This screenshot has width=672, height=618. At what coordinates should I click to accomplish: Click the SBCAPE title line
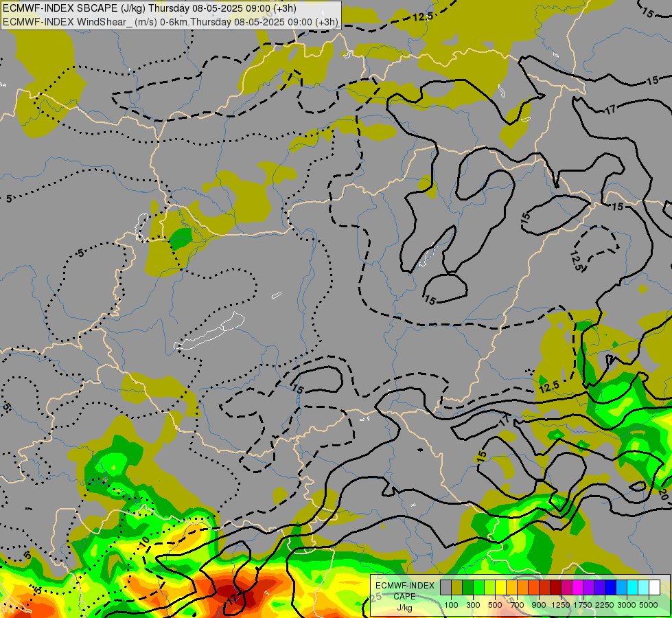[x=150, y=8]
